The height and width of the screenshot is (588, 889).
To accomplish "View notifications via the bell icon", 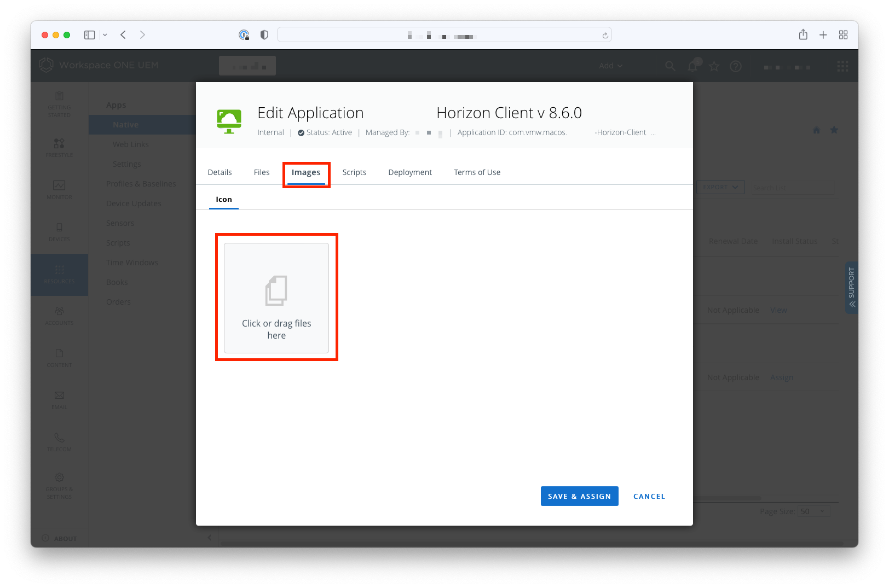I will [692, 66].
